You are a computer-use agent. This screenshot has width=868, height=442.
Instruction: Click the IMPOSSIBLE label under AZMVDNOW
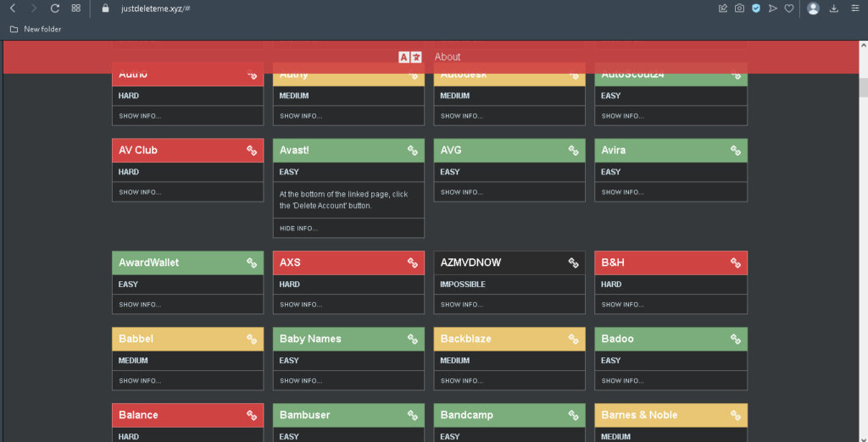[x=463, y=285]
